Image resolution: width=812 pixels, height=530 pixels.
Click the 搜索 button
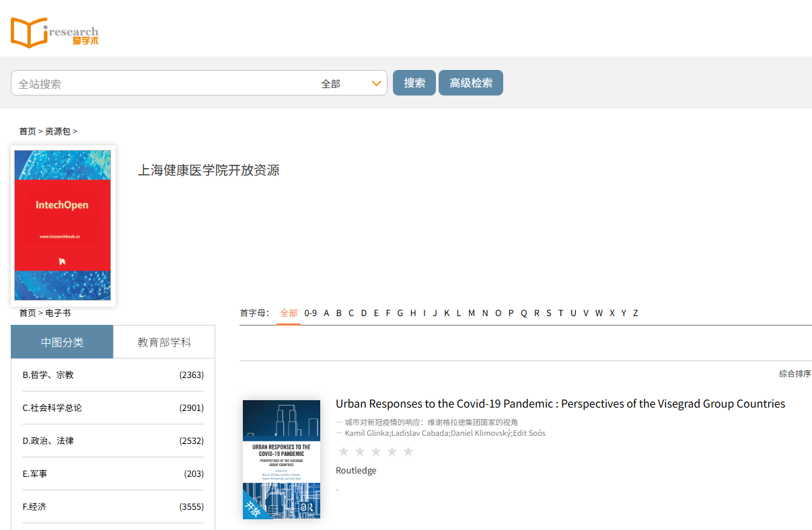[414, 83]
